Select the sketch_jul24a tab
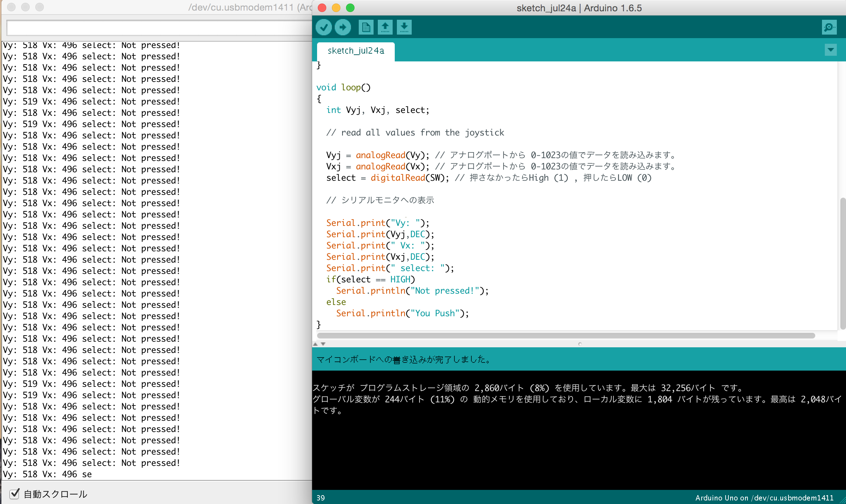 point(356,51)
